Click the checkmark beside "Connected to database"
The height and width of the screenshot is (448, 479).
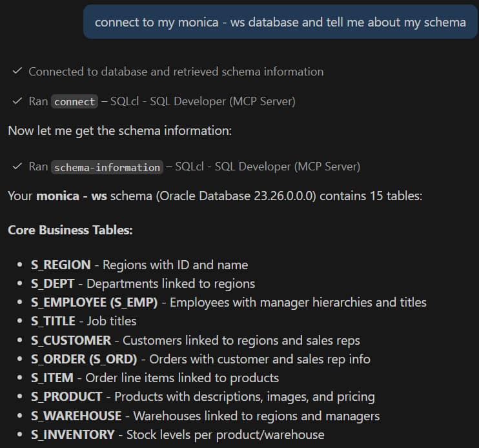point(17,71)
